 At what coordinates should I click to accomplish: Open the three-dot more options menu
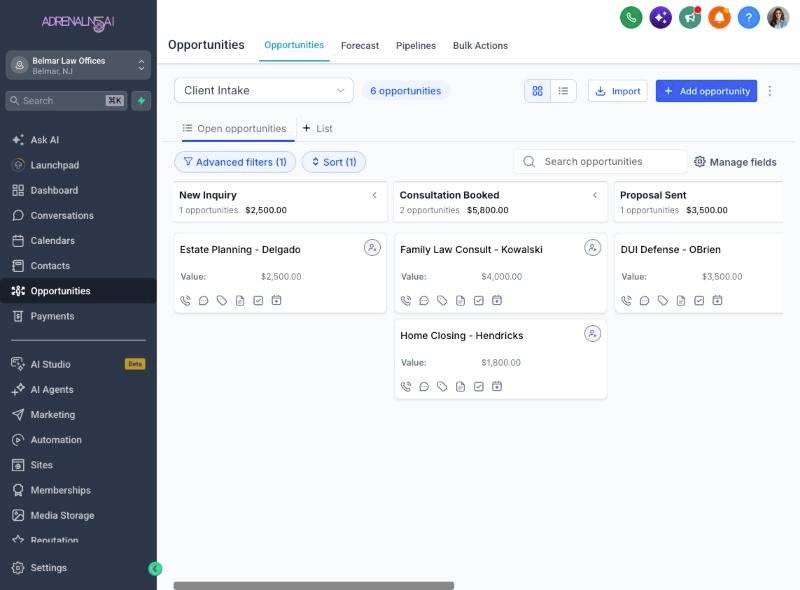point(769,91)
